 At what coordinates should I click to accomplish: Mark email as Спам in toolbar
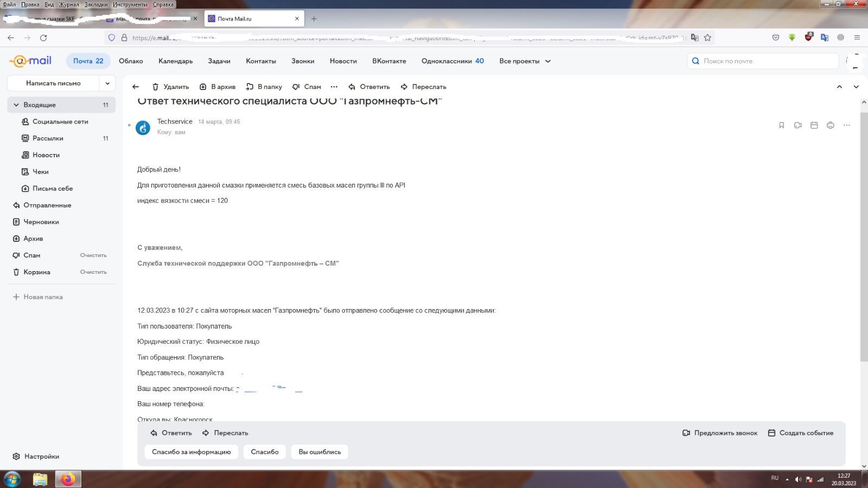(307, 87)
